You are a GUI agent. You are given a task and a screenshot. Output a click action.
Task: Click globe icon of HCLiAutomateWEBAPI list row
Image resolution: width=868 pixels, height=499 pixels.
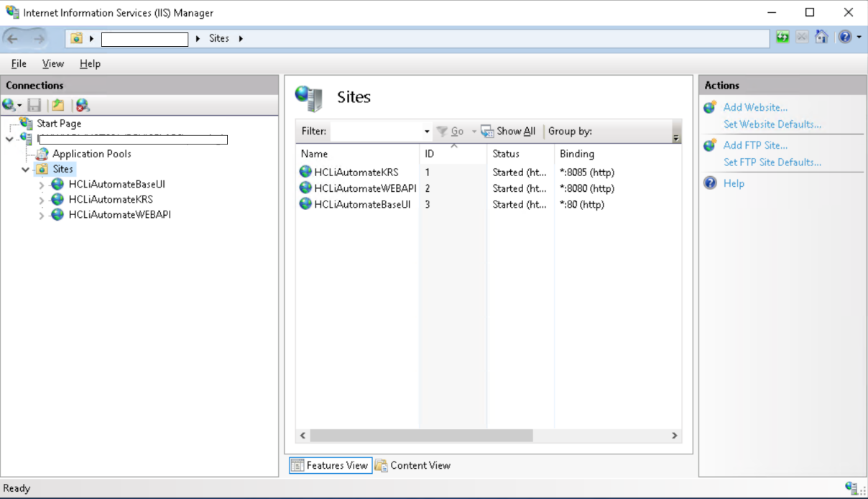(x=305, y=188)
